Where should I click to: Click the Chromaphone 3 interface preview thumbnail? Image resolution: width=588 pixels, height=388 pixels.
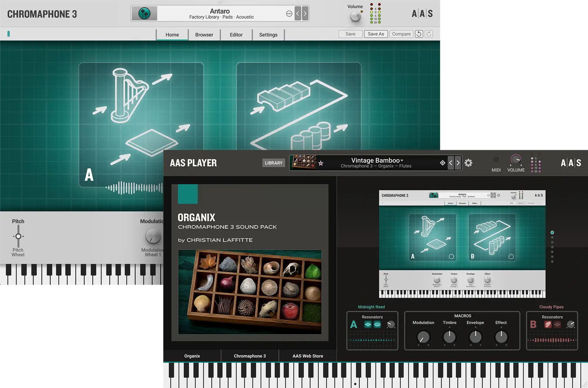[x=462, y=244]
